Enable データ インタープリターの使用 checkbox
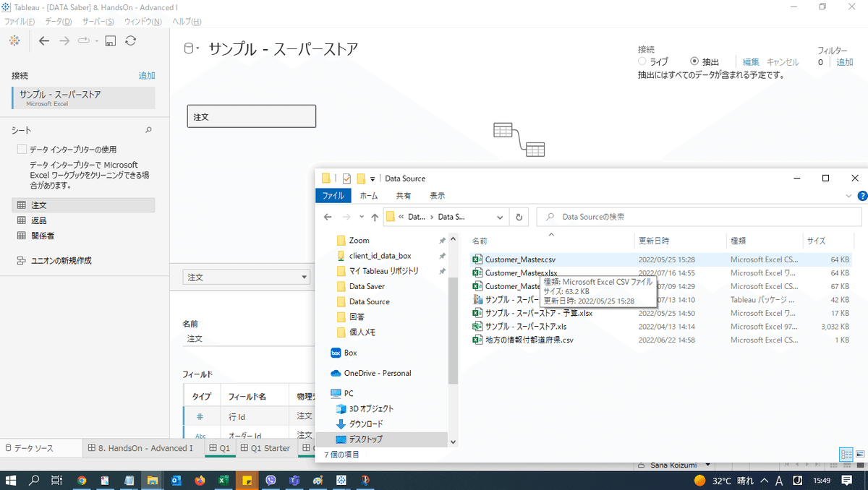The height and width of the screenshot is (490, 868). pos(22,150)
